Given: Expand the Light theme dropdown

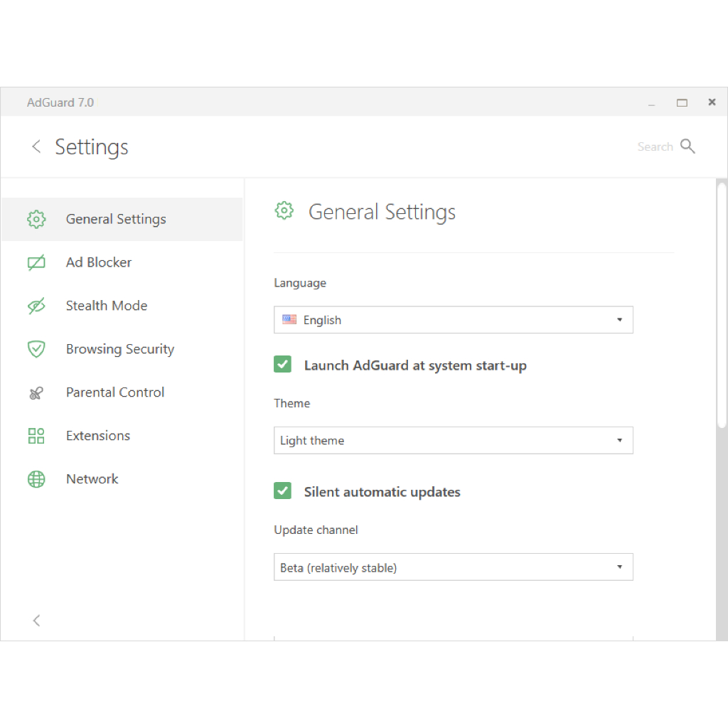Looking at the screenshot, I should coord(453,441).
